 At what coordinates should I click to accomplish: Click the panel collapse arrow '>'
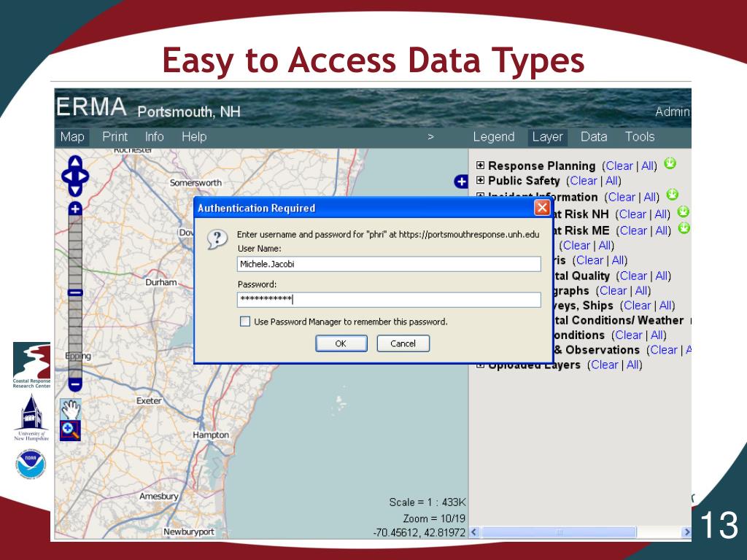pyautogui.click(x=430, y=137)
